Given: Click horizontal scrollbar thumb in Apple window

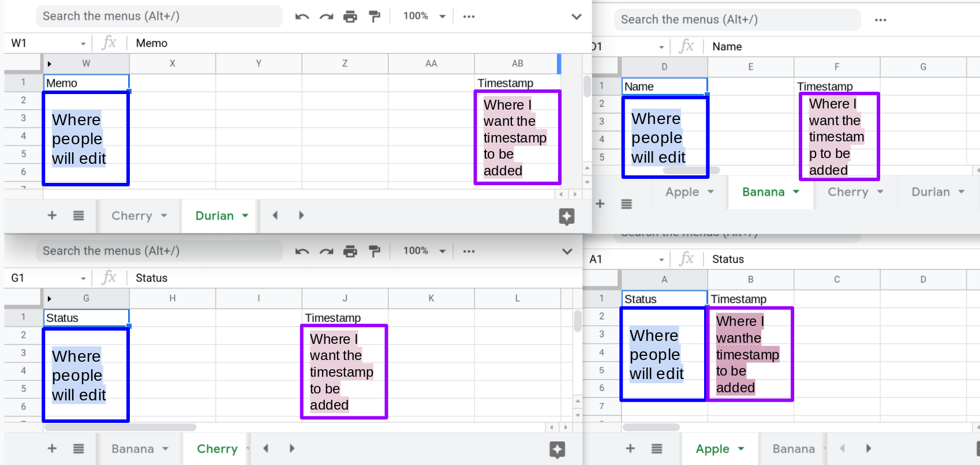Looking at the screenshot, I should point(651,427).
